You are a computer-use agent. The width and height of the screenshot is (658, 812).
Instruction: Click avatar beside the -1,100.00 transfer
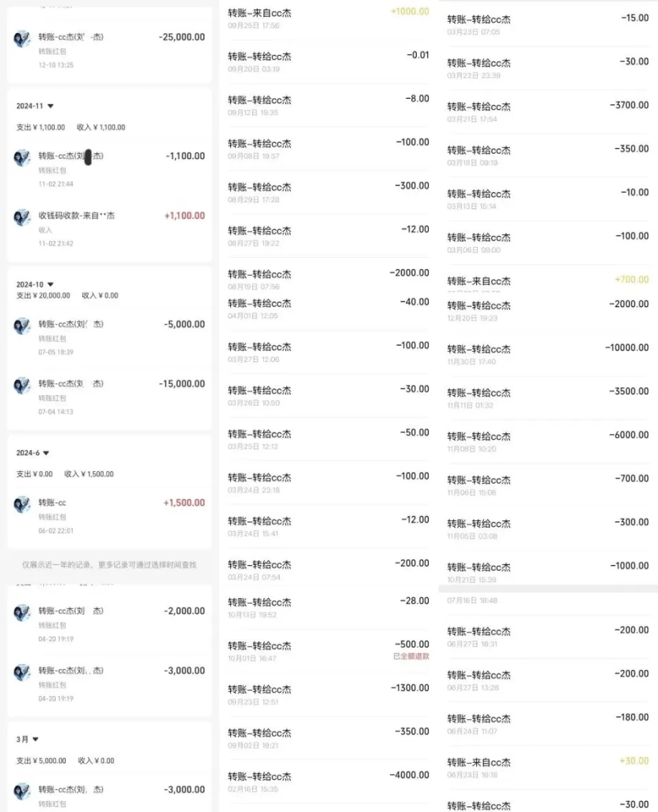[22, 158]
